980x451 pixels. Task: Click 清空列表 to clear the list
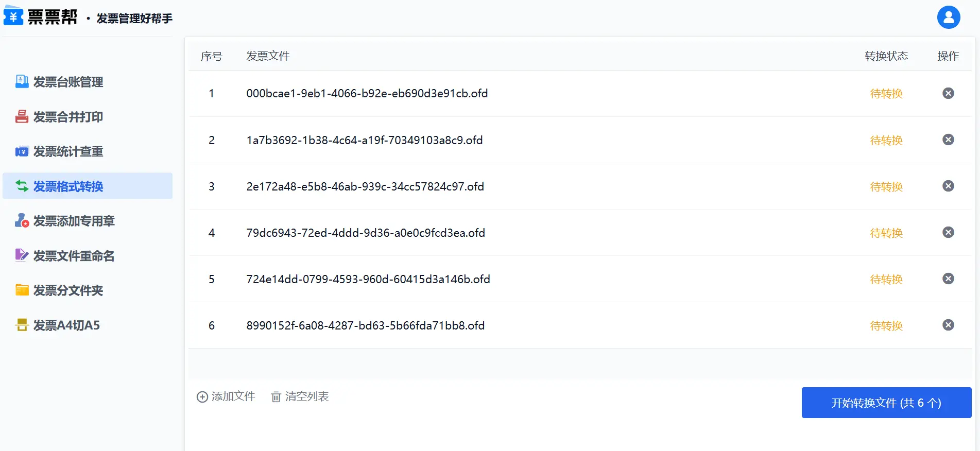[300, 396]
